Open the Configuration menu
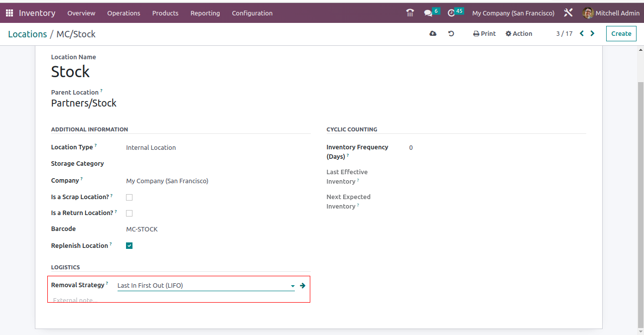Image resolution: width=644 pixels, height=335 pixels. (x=252, y=13)
